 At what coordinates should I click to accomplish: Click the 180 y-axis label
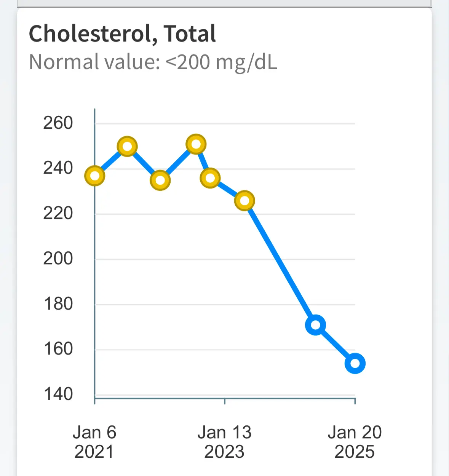tap(58, 304)
